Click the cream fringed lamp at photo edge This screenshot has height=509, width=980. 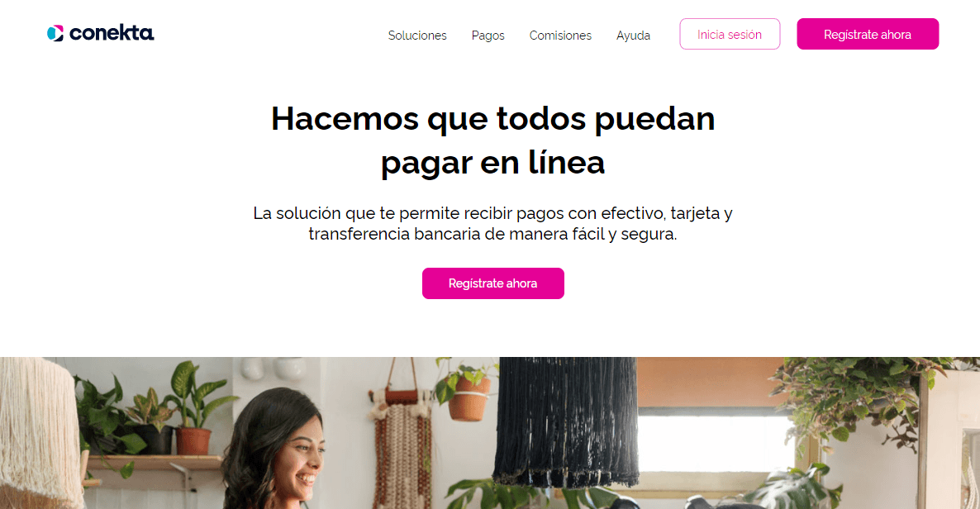[37, 431]
